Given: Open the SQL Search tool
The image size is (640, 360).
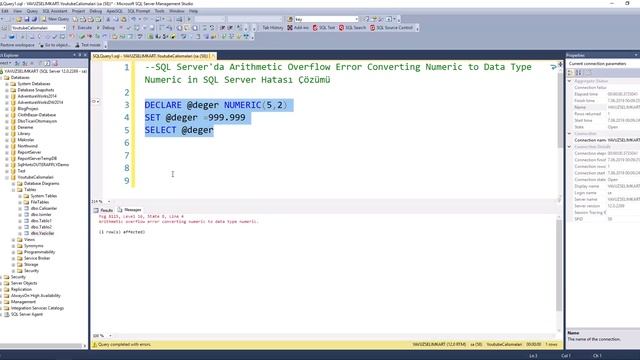Looking at the screenshot, I should pos(353,28).
